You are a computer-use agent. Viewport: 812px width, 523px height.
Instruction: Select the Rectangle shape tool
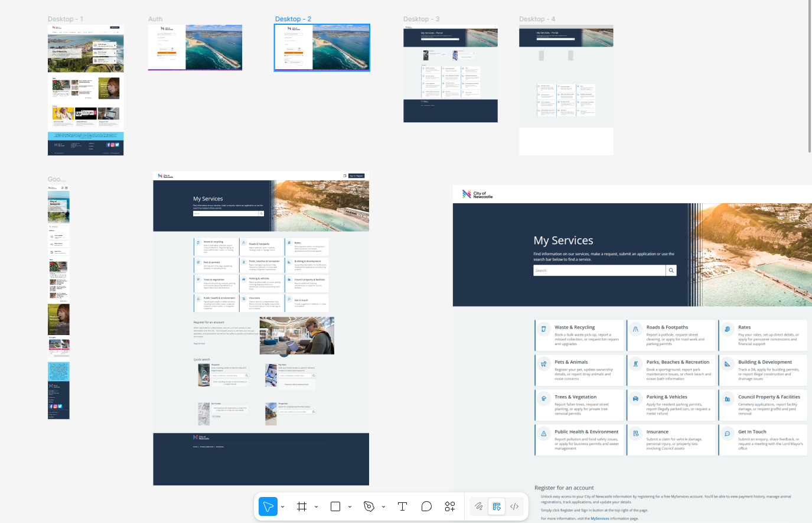coord(335,506)
